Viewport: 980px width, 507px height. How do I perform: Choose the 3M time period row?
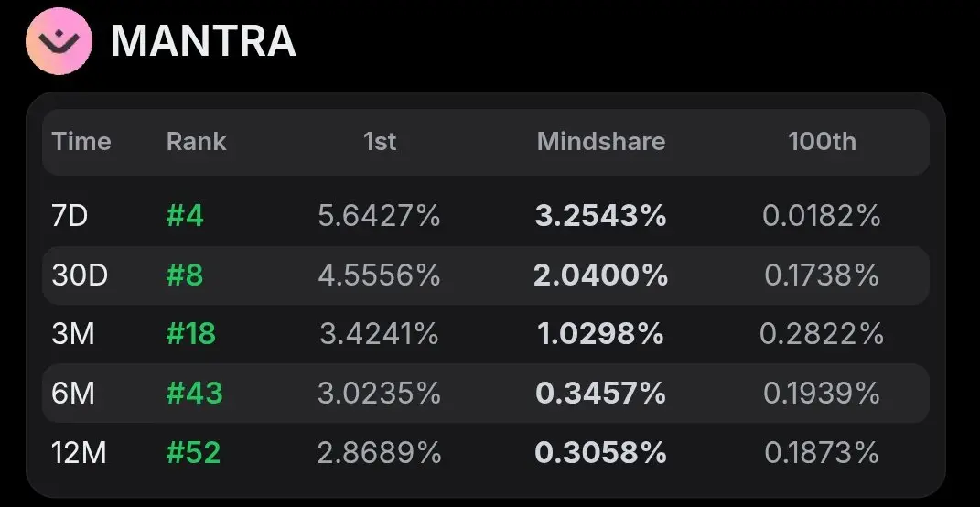tap(486, 334)
